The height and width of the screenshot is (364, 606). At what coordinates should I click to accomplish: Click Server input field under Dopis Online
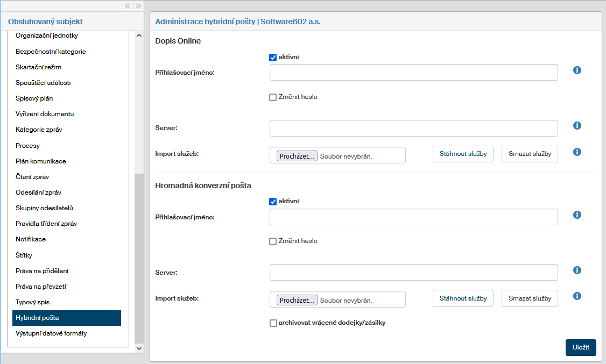(413, 129)
